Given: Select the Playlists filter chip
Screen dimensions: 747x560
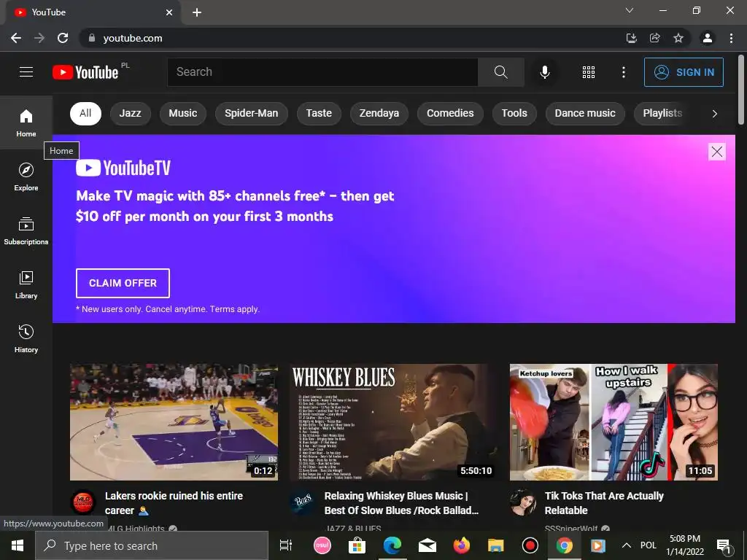Looking at the screenshot, I should click(x=662, y=113).
